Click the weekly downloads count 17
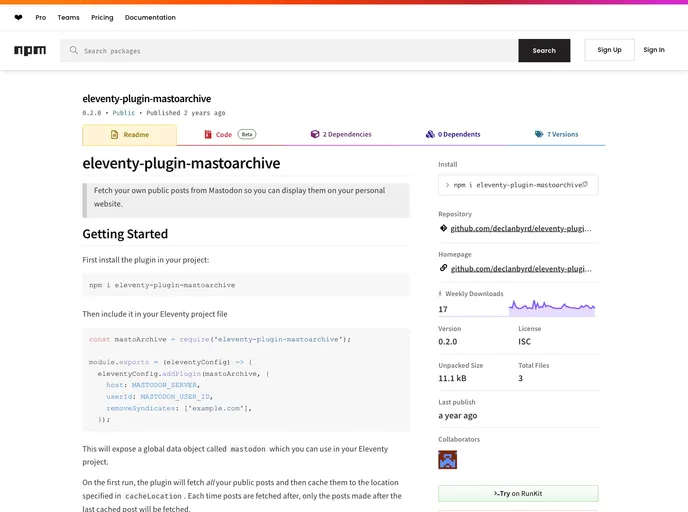The height and width of the screenshot is (512, 688). point(443,309)
